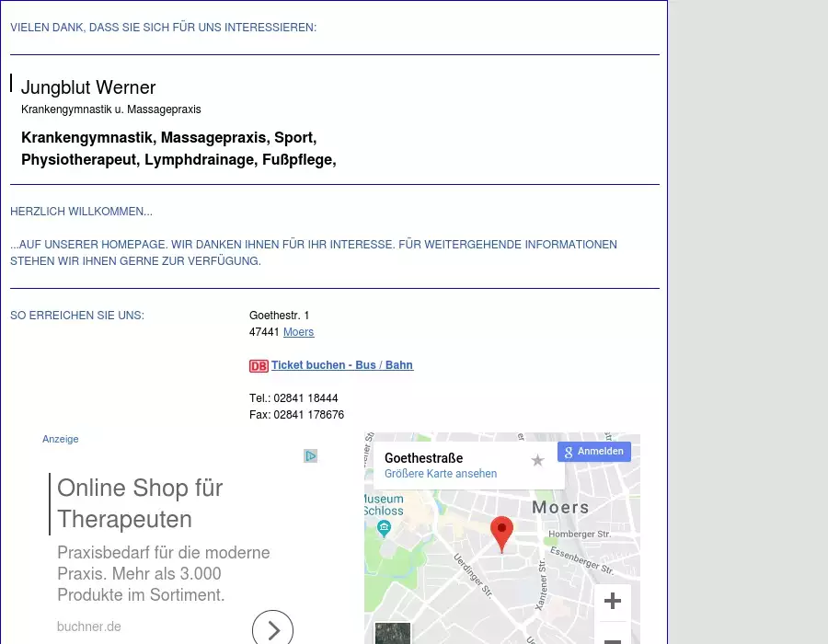Viewport: 828px width, 644px height.
Task: Click the red location pin on the map
Action: point(501,533)
